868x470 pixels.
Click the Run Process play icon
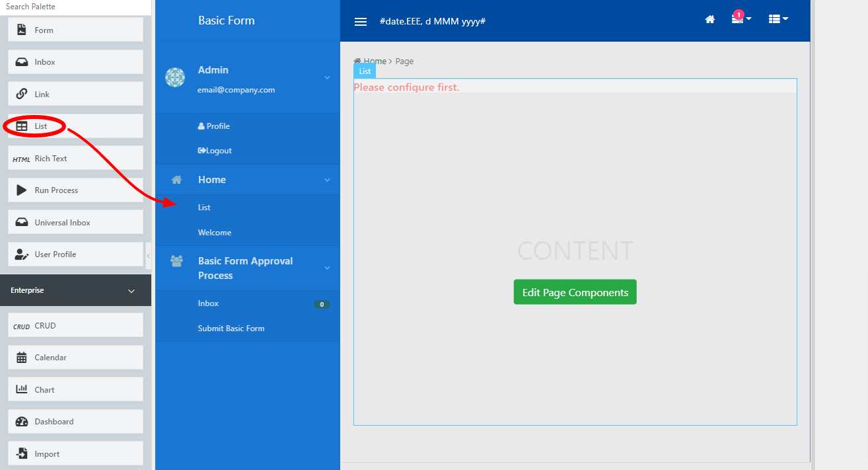click(22, 190)
